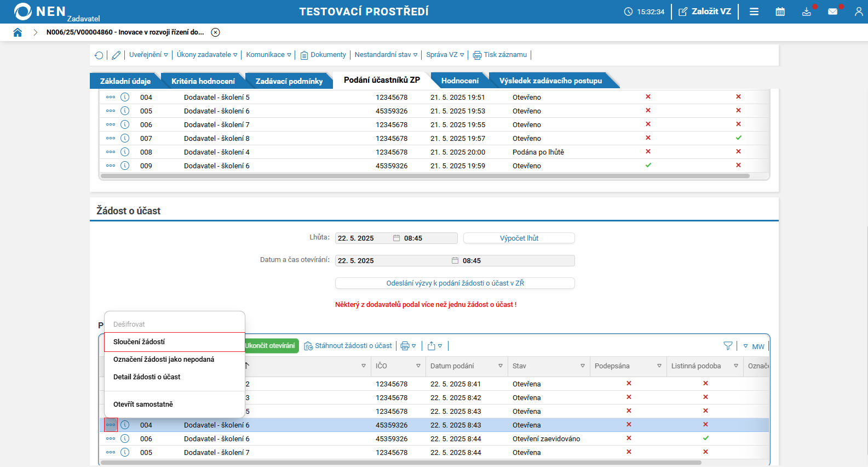Click the Výpočet lhůt button
The width and height of the screenshot is (868, 467).
point(519,238)
